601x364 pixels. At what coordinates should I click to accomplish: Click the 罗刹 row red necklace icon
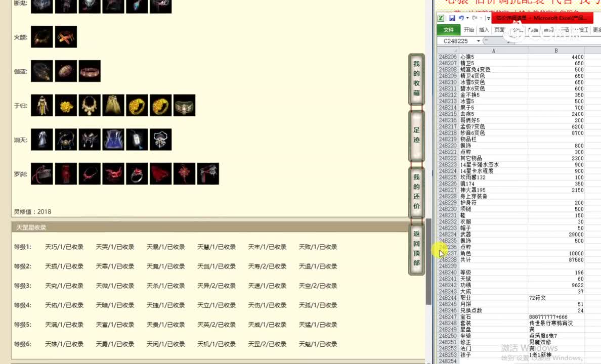pyautogui.click(x=90, y=173)
